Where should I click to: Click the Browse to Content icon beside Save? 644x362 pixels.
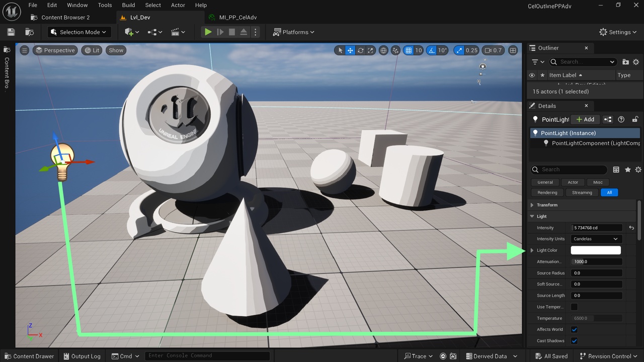pos(29,32)
